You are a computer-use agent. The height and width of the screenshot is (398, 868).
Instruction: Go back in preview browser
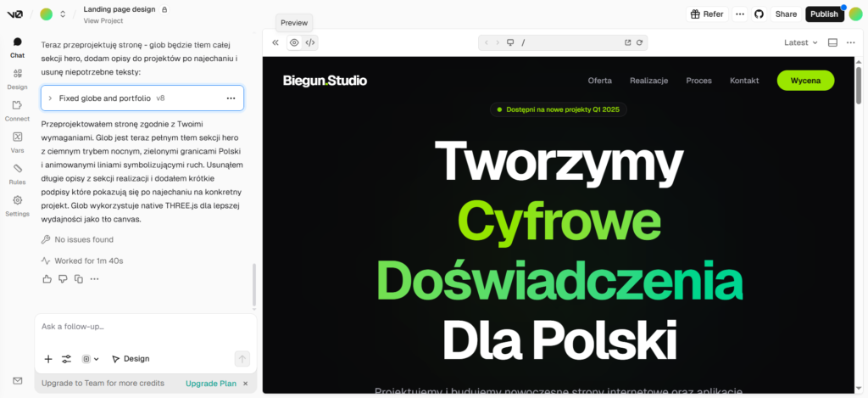pos(487,42)
